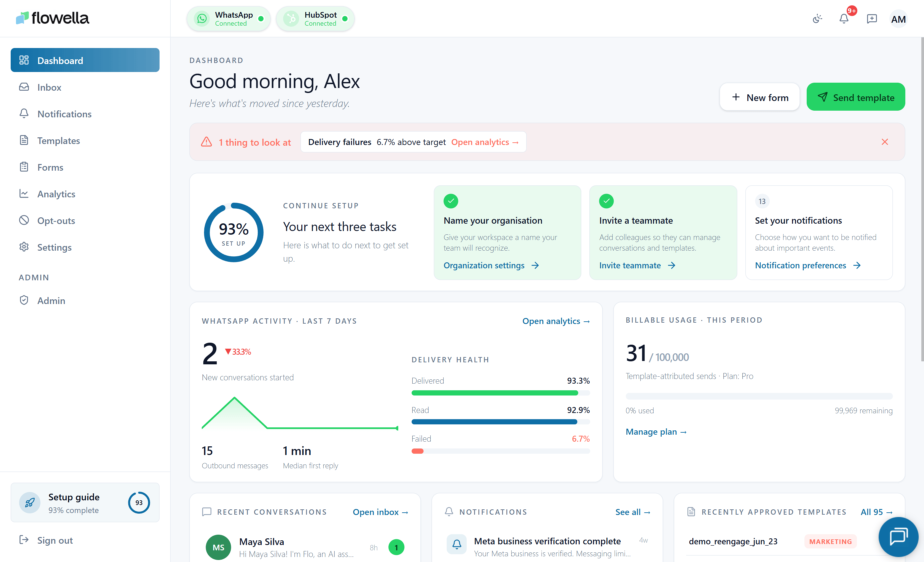The image size is (924, 562).
Task: Click the unread badge 1 on Maya Silva
Action: (x=396, y=547)
